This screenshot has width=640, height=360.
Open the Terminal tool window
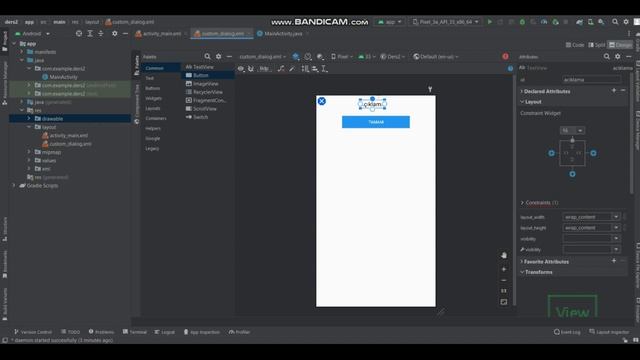135,332
